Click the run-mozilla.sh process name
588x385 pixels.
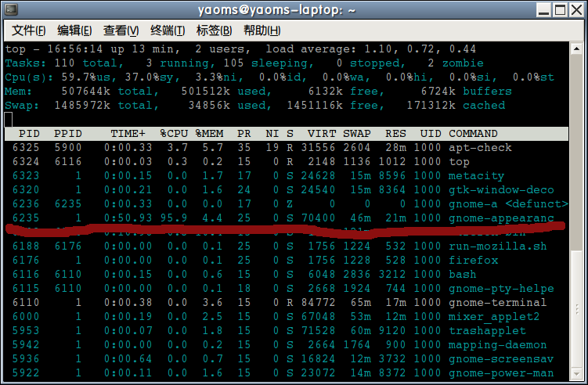tap(498, 246)
